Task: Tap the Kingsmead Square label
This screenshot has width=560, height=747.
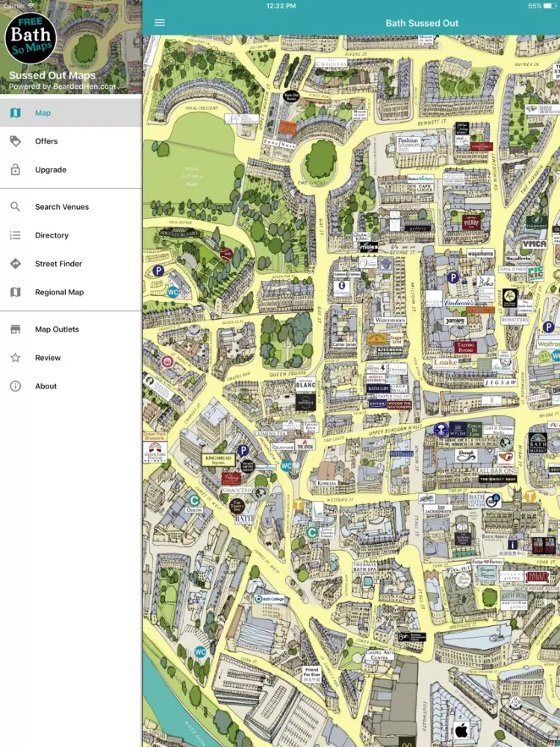Action: click(x=218, y=459)
